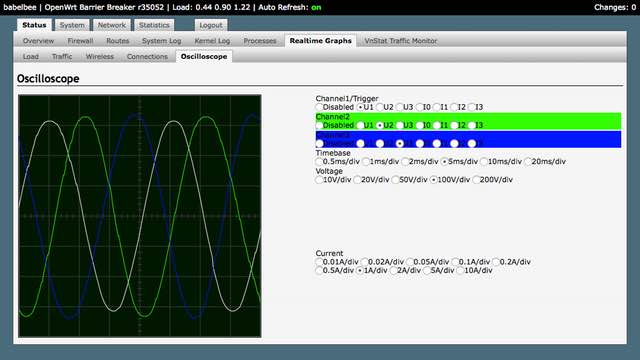Choose 10ms/div timebase
The width and height of the screenshot is (640, 360).
coord(484,162)
